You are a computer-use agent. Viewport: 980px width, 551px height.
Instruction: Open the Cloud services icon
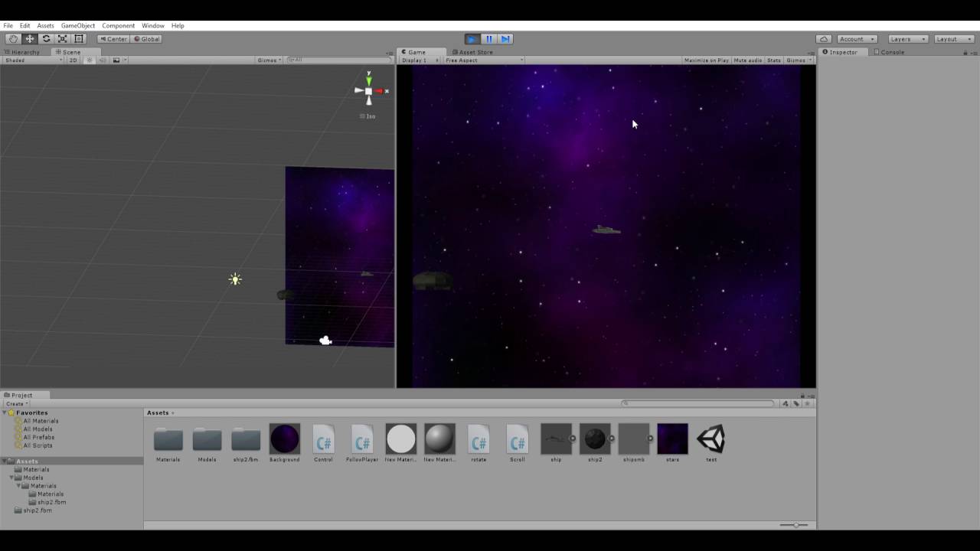[x=824, y=39]
